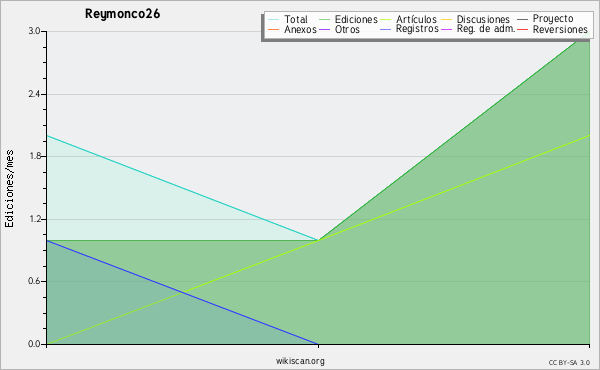Click the Total legend entry
Viewport: 600px width, 370px height.
(295, 19)
